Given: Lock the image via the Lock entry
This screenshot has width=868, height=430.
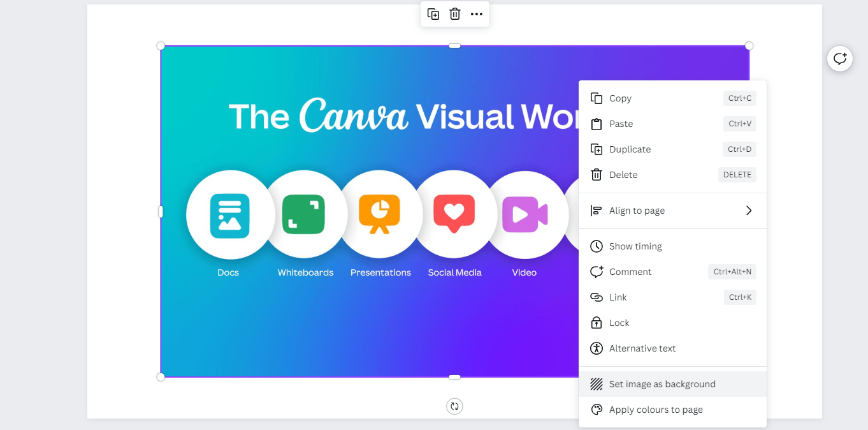Looking at the screenshot, I should pos(672,323).
